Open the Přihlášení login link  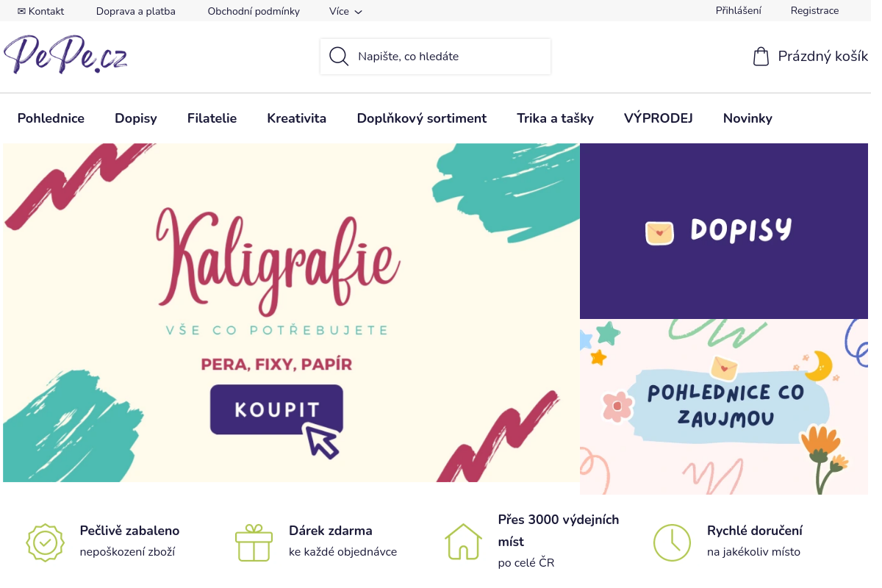point(738,10)
